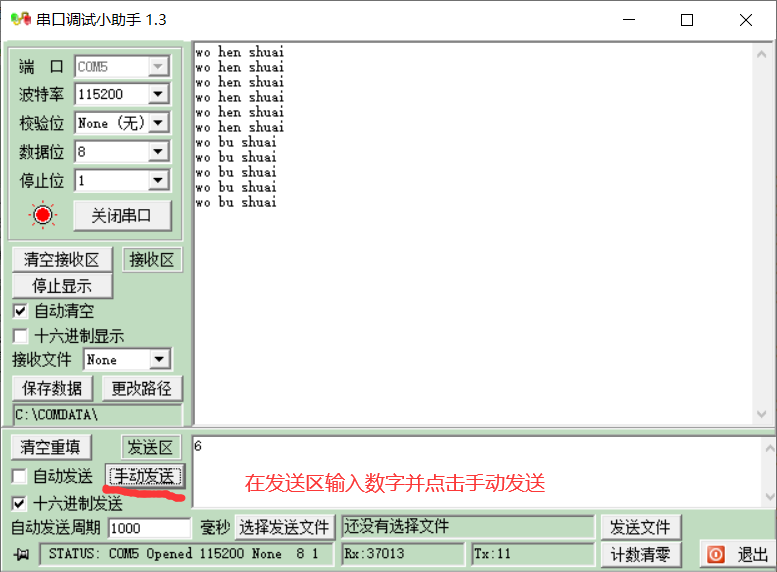Enable the 自动发送 checkbox
The width and height of the screenshot is (777, 572).
[19, 476]
